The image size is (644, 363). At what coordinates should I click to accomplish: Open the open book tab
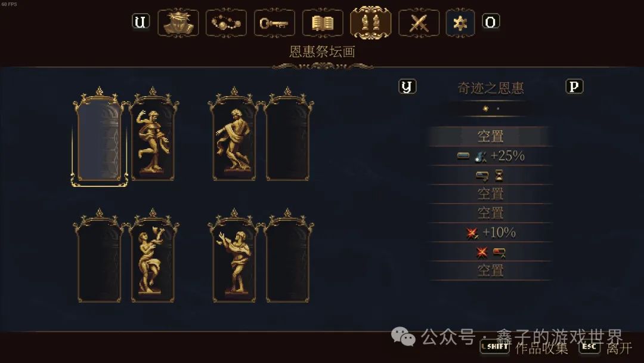[x=323, y=23]
